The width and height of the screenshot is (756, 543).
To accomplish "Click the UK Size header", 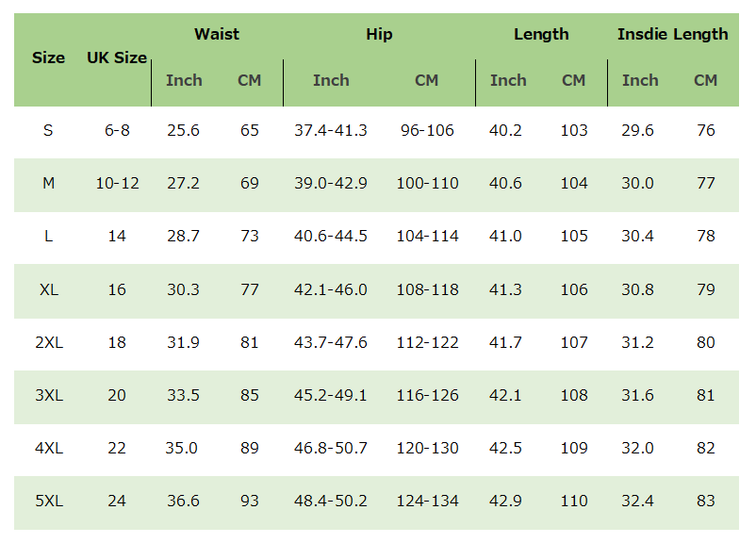I will 117,58.
